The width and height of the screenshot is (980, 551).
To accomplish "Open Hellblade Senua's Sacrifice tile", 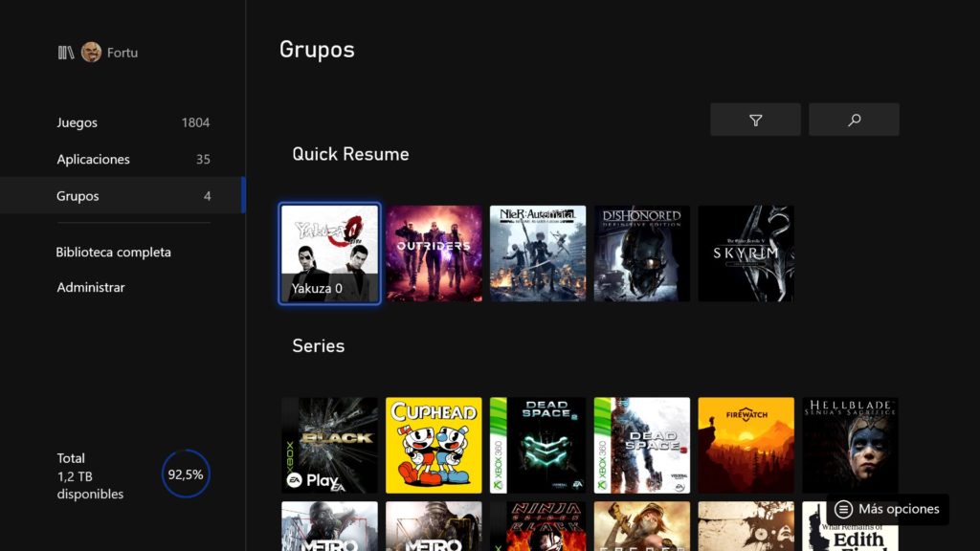I will [x=850, y=446].
